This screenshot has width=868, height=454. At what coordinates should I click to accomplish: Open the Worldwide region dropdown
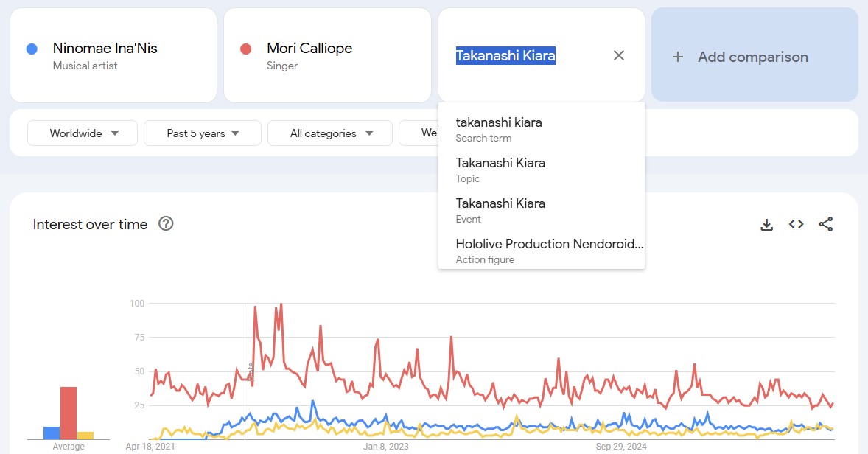point(83,133)
